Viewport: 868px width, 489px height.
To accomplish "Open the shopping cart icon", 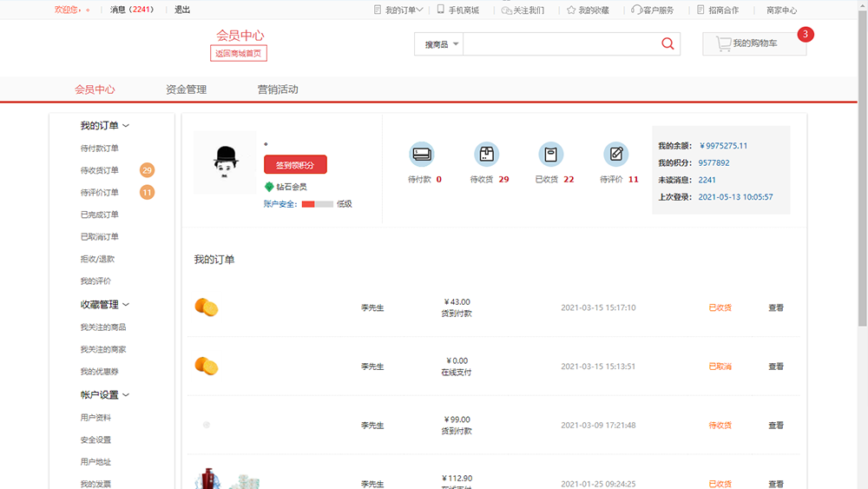I will 723,43.
